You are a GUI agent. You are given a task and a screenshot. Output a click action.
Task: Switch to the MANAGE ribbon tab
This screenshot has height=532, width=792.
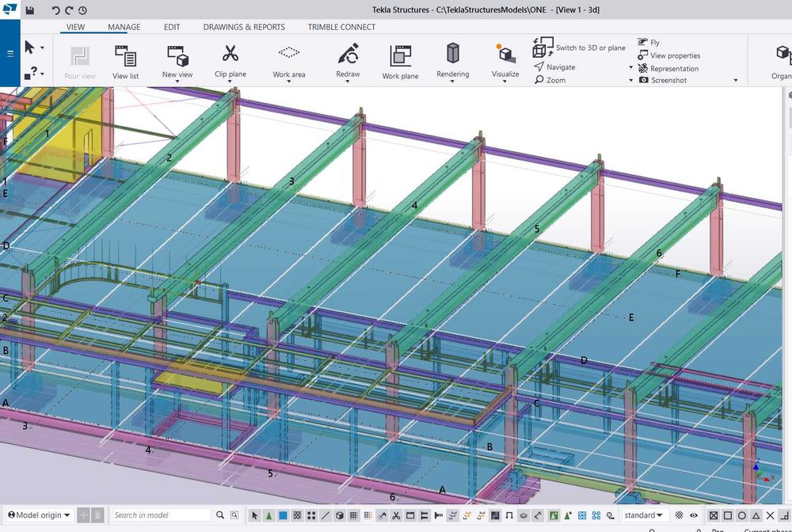point(124,27)
